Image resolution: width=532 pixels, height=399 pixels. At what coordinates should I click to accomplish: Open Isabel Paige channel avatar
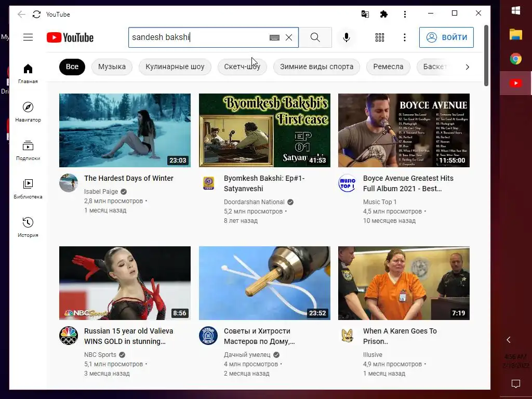(69, 183)
